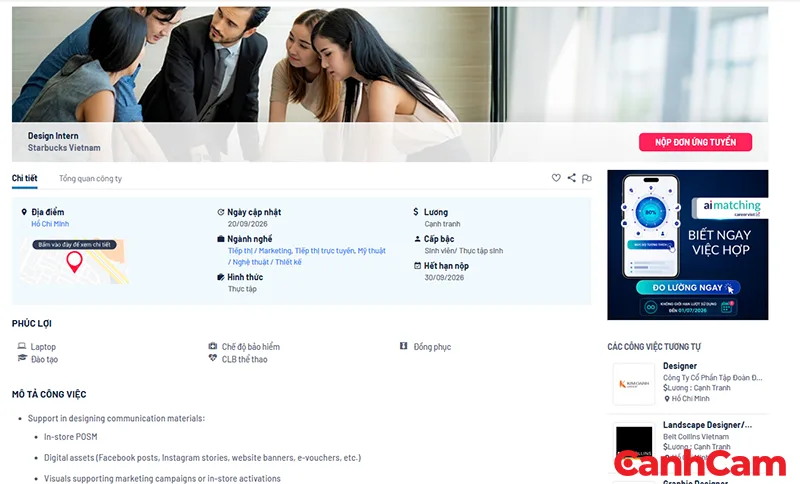Click the flag report icon
This screenshot has height=484, width=800.
pyautogui.click(x=587, y=179)
